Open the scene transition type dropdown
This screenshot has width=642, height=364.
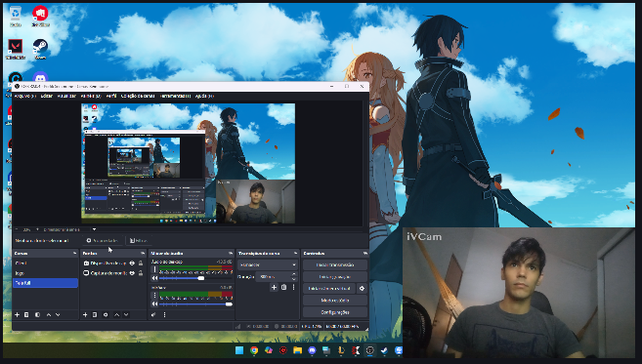(268, 265)
